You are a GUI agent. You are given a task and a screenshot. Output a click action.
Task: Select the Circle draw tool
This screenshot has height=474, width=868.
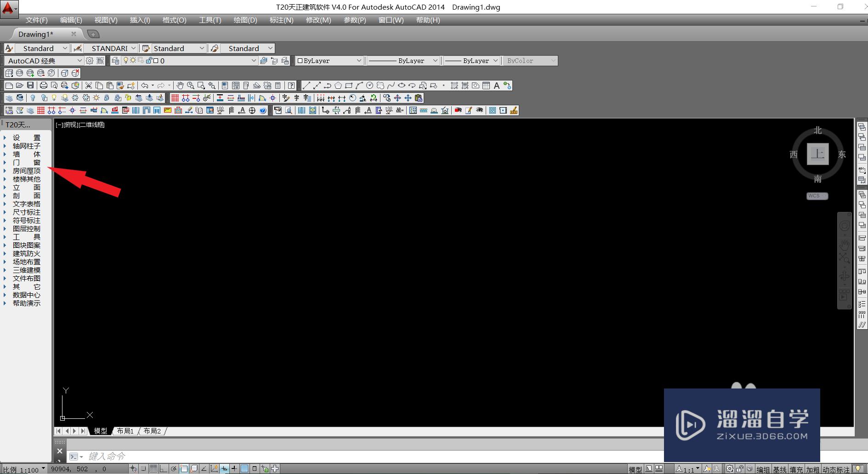point(370,86)
